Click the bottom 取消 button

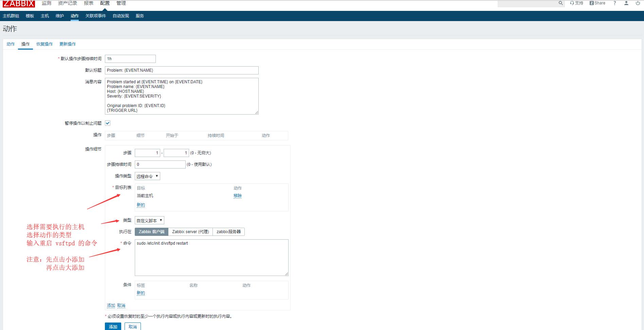pos(133,326)
